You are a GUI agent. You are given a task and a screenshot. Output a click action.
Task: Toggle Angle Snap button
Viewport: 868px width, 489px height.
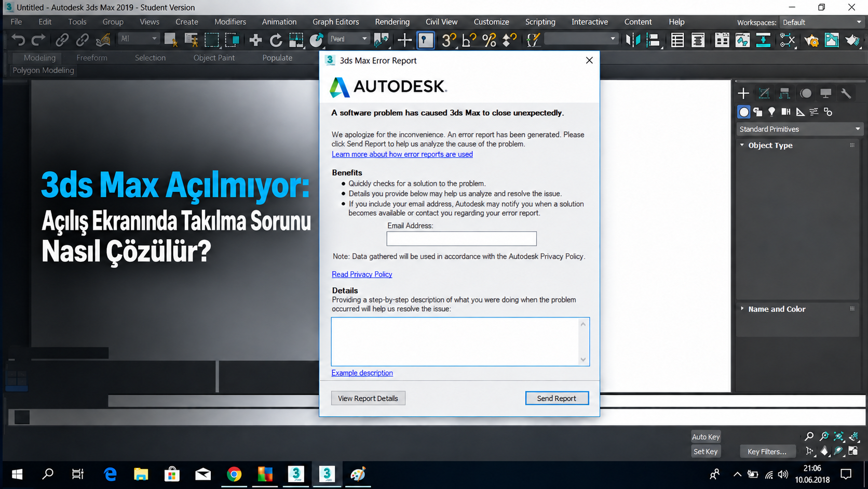coord(469,40)
